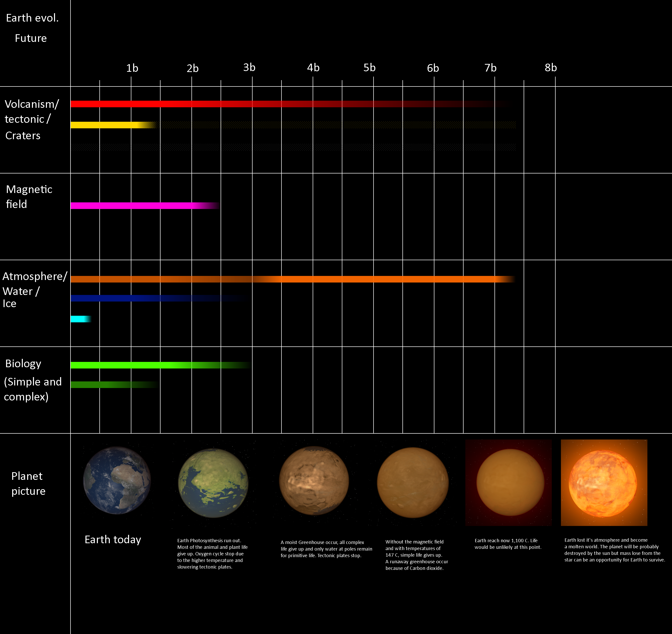Click the 'Craters' row label
Viewport: 672px width, 634px height.
23,136
